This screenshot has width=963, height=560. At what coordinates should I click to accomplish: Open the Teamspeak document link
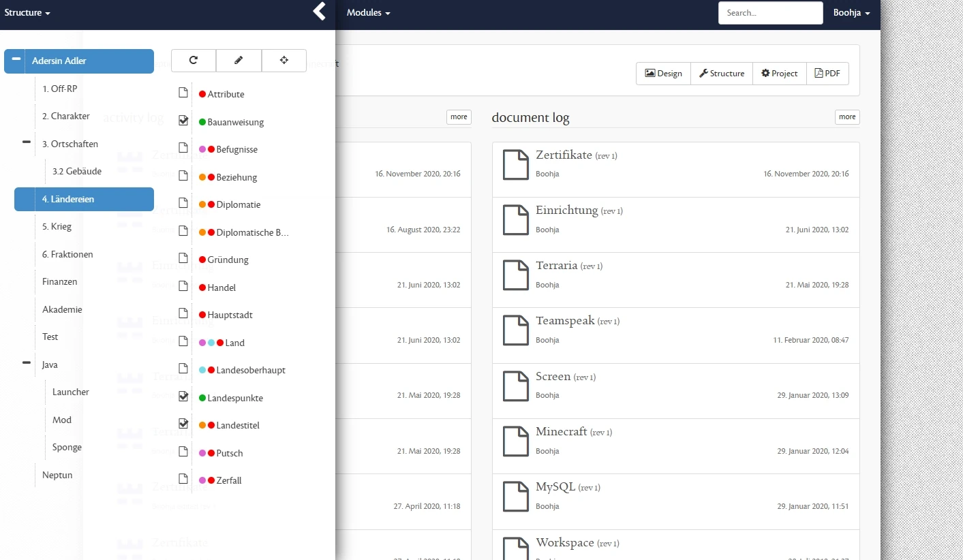(x=565, y=321)
